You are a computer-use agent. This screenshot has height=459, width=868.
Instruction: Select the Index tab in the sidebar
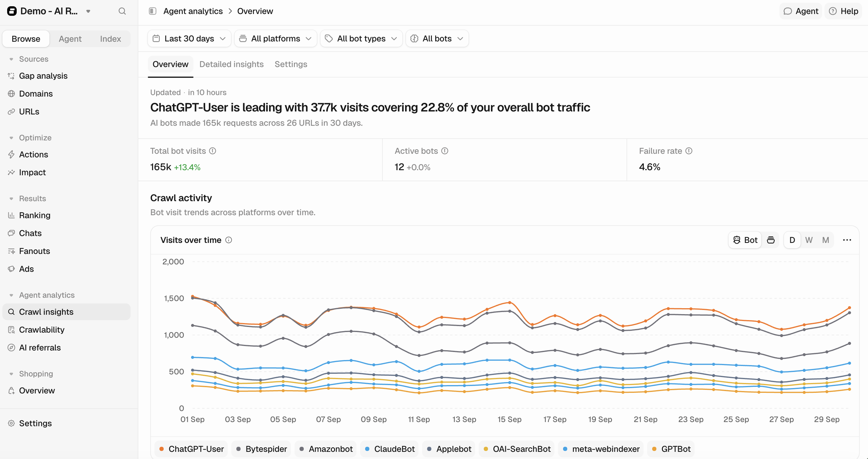point(111,39)
